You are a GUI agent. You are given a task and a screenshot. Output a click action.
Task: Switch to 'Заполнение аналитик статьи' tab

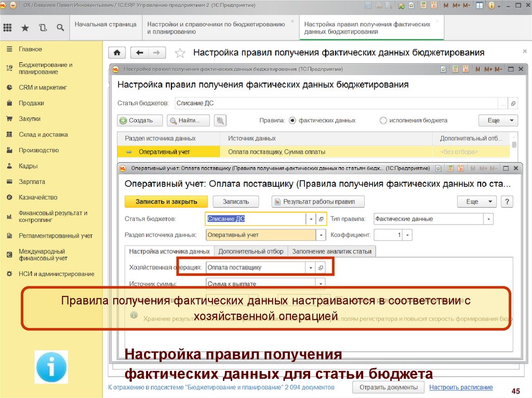pos(331,251)
